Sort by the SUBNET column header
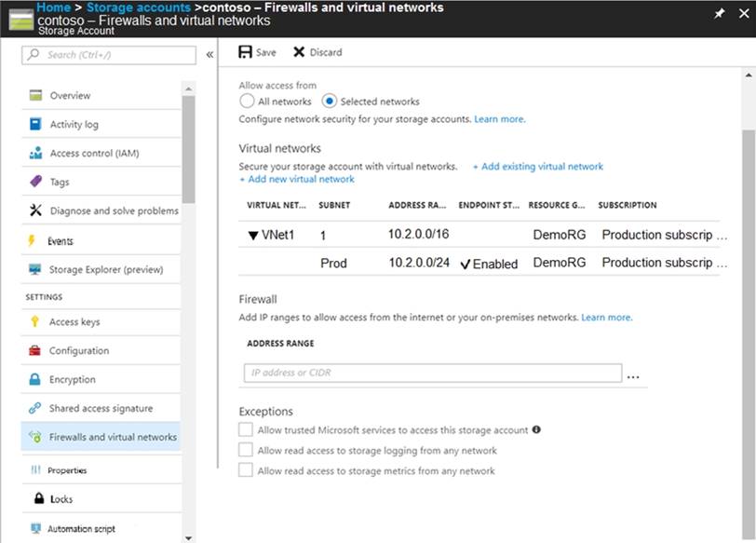This screenshot has width=756, height=543. [334, 205]
